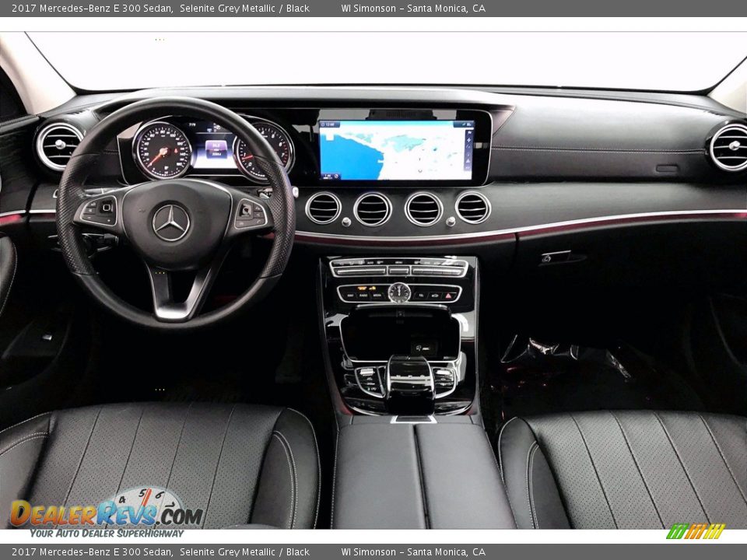Tap the Mercedes-Benz steering wheel emblem
Image resolution: width=747 pixels, height=560 pixels.
tap(173, 222)
